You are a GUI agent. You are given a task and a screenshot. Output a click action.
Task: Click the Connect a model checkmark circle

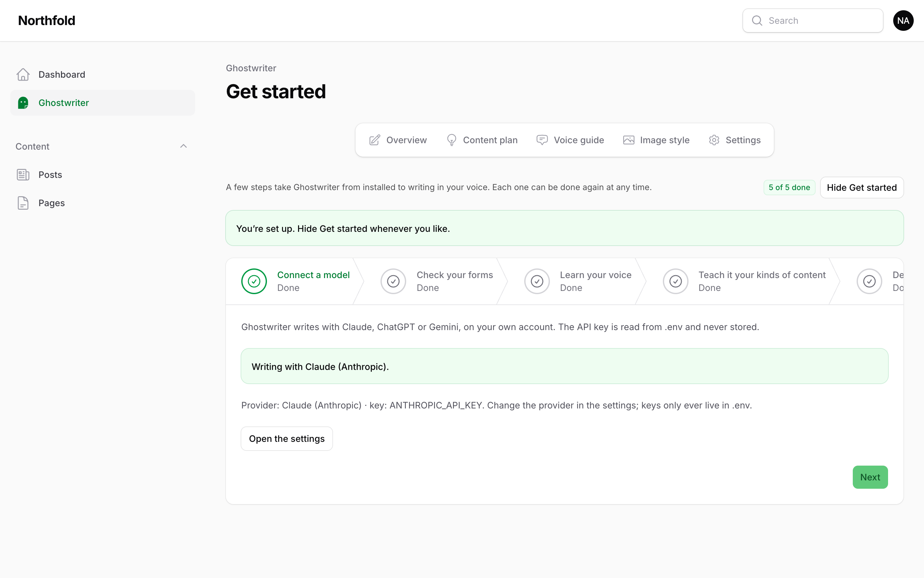point(254,281)
